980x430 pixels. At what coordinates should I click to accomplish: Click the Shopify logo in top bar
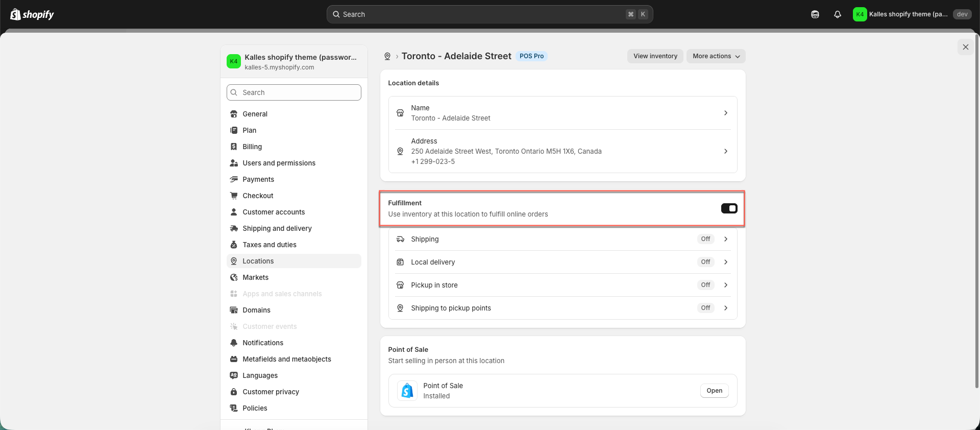click(32, 14)
